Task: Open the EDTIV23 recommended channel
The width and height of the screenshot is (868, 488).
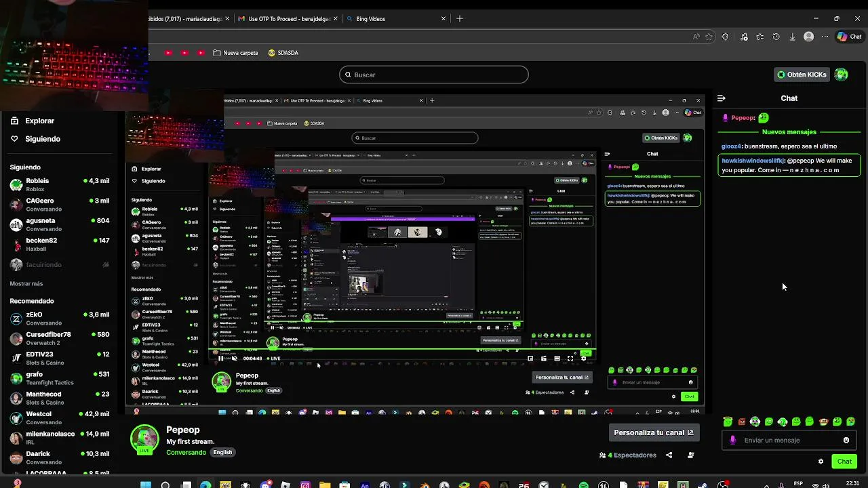Action: point(60,358)
